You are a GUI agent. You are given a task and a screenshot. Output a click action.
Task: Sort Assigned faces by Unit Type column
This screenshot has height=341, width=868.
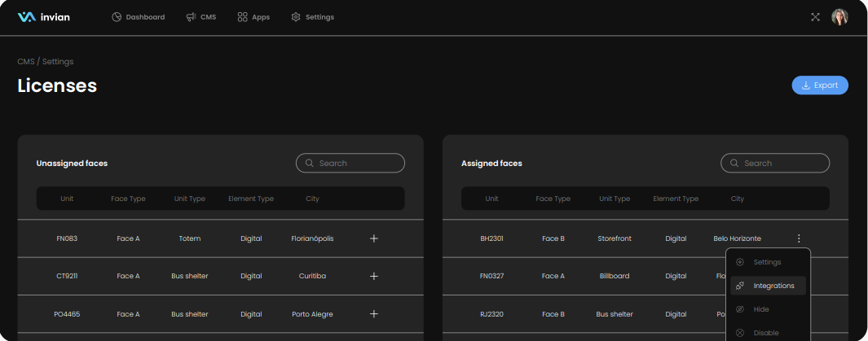pos(615,199)
